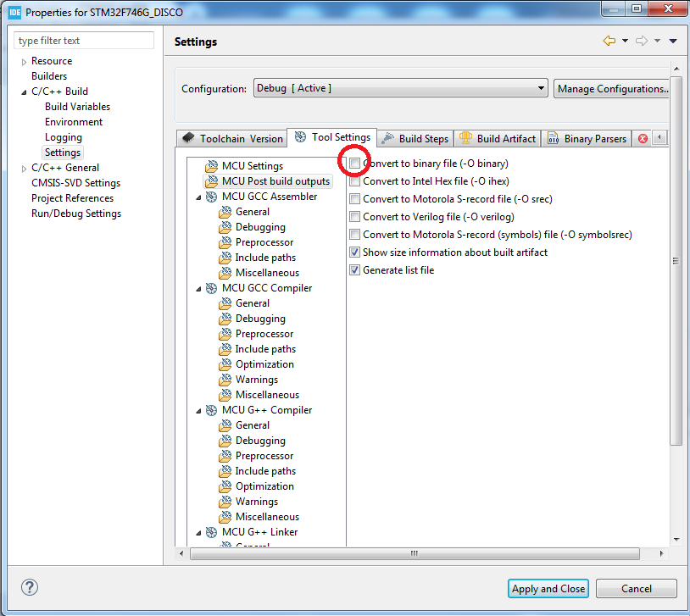Click the Warnings icon under MCU G++ Compiler
This screenshot has width=690, height=616.
tap(225, 502)
